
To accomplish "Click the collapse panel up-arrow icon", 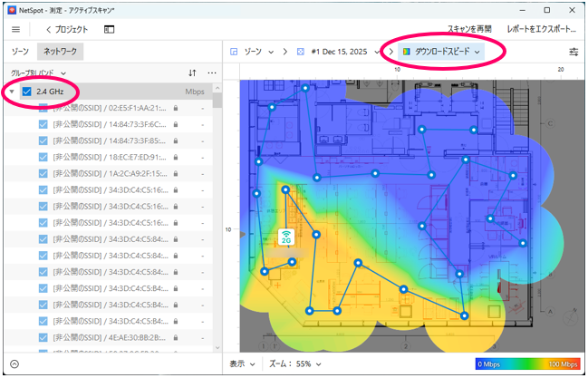I will [x=14, y=363].
